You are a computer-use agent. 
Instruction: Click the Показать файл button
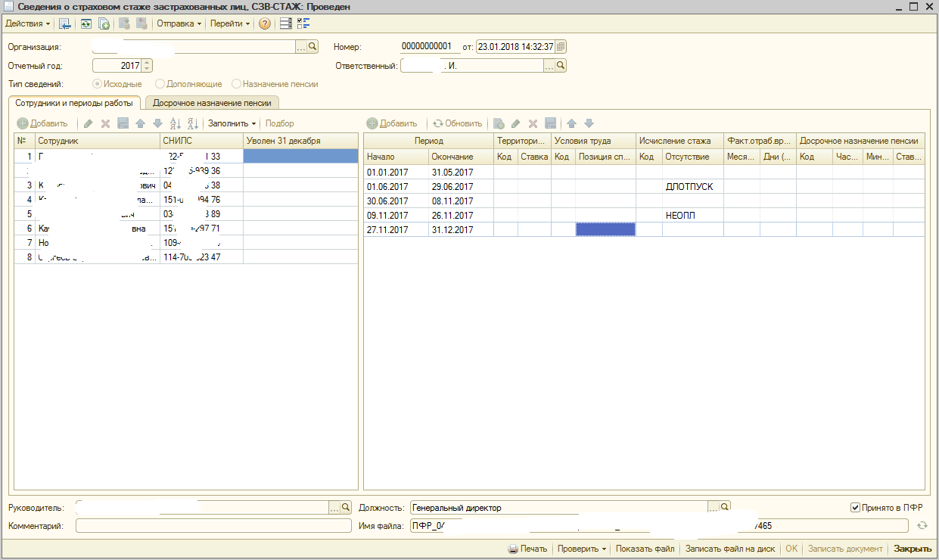coord(645,549)
